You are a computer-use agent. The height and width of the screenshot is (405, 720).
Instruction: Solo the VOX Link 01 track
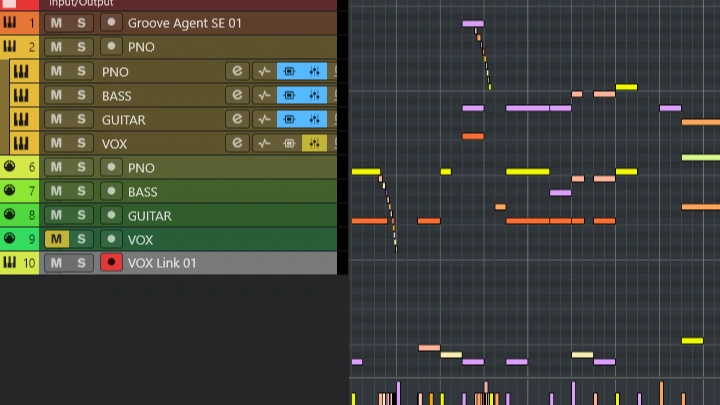pos(81,263)
